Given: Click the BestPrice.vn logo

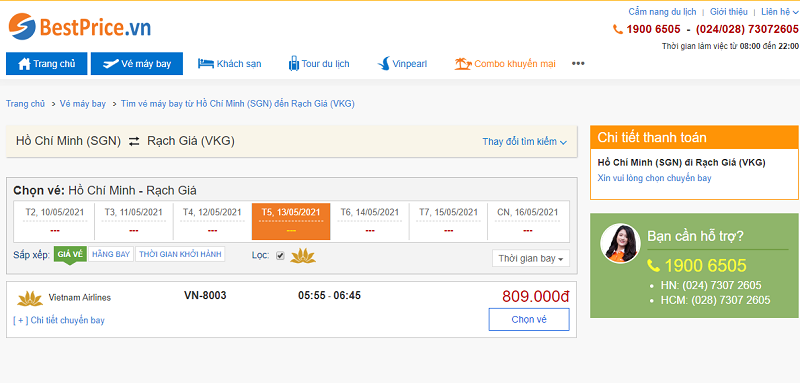Looking at the screenshot, I should (80, 27).
